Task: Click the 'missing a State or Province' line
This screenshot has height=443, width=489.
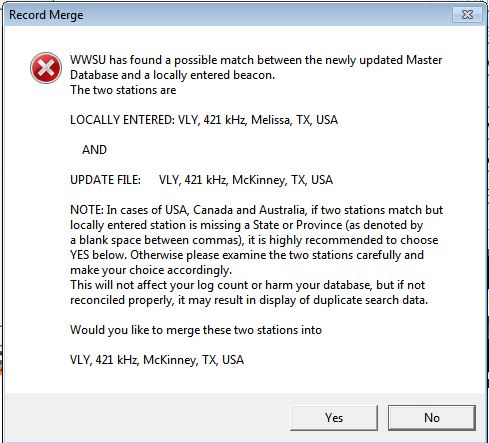Action: point(246,225)
